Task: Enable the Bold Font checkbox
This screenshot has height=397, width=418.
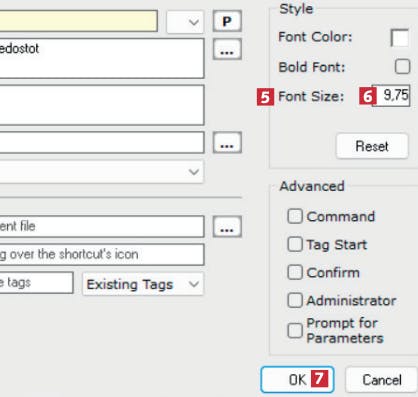Action: 402,66
